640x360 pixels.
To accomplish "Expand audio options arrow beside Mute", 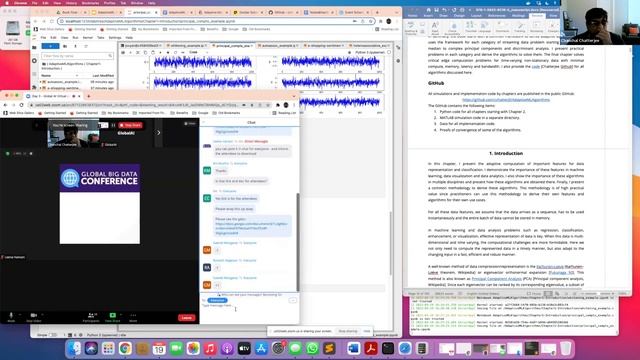I will point(20,315).
